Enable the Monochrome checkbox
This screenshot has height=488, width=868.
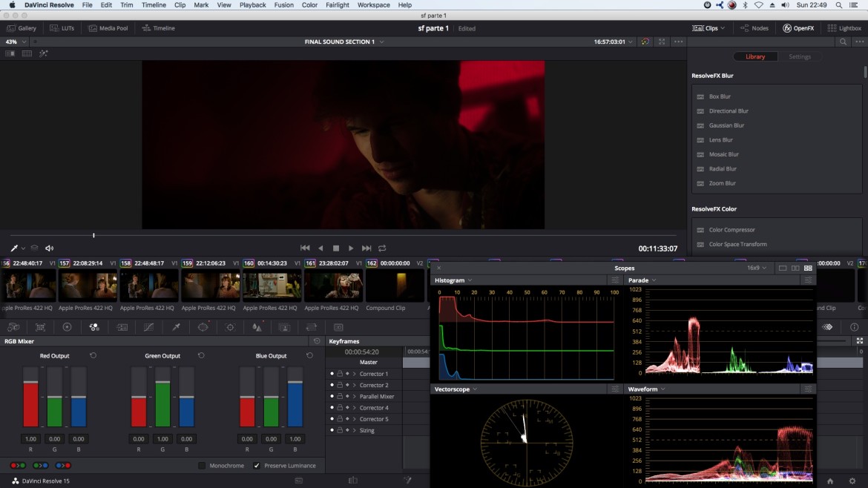coord(202,466)
